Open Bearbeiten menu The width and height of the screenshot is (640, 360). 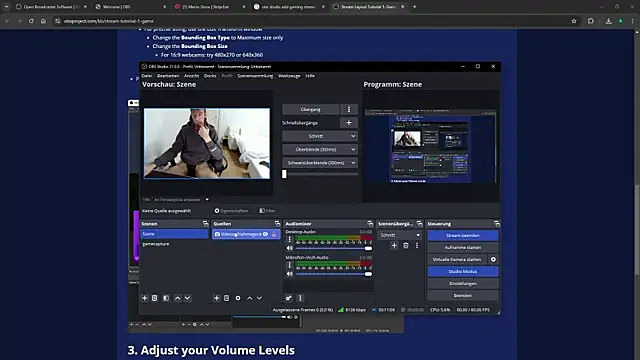pos(168,76)
